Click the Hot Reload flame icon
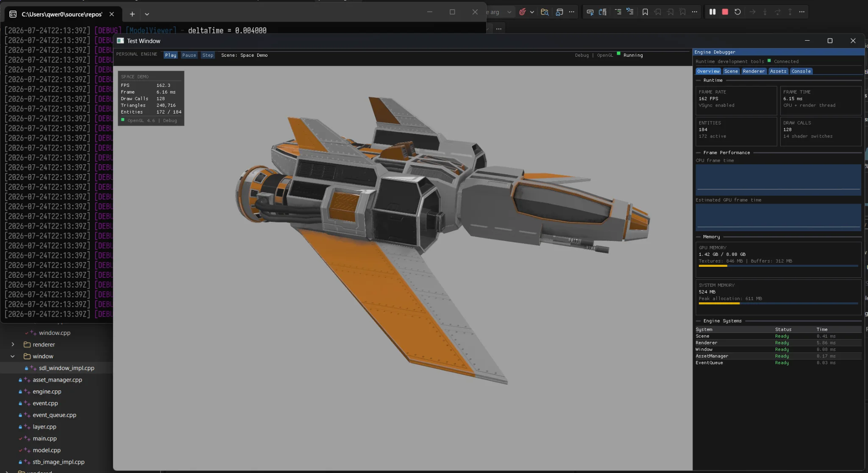 523,12
